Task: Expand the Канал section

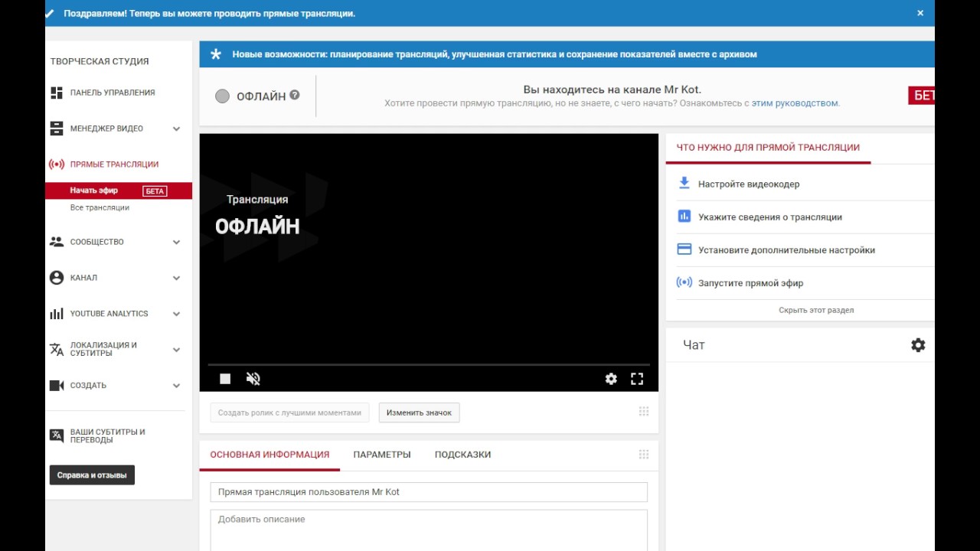Action: [177, 278]
